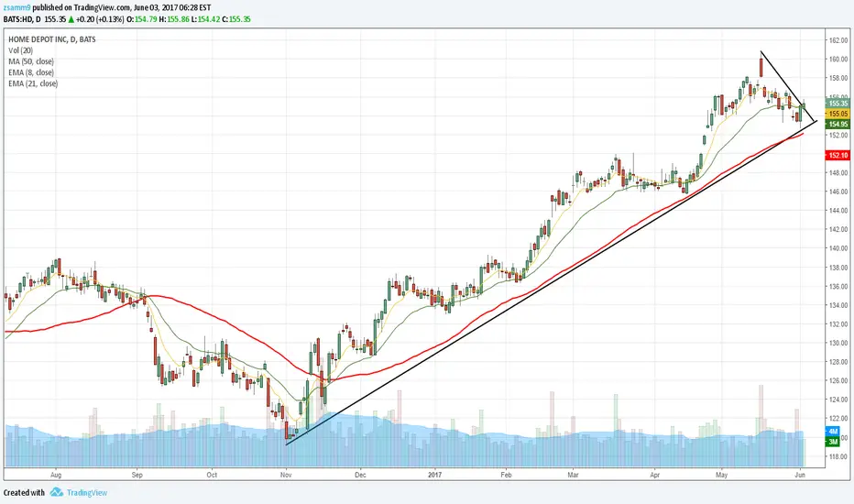The width and height of the screenshot is (854, 504).
Task: Click the 146.00 price axis label
Action: point(838,192)
